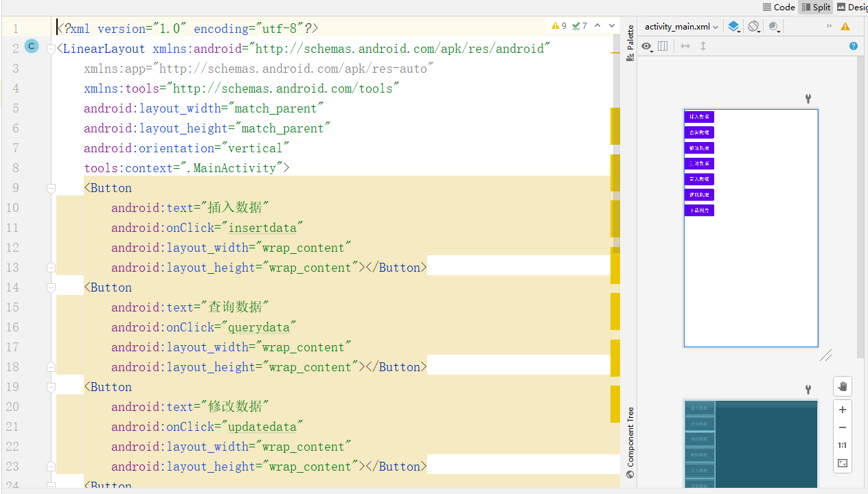Screen dimensions: 868x494
Task: Set zoom to 1:1 actual size
Action: point(843,445)
